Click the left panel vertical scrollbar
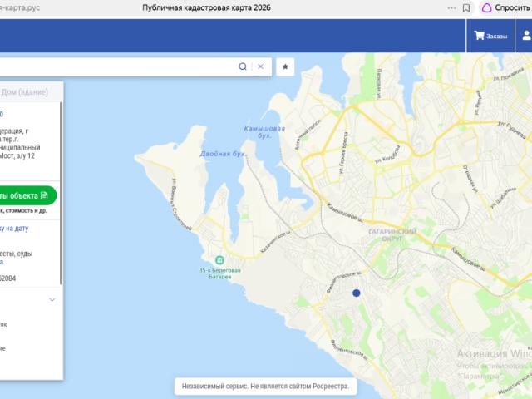The height and width of the screenshot is (399, 532). pyautogui.click(x=61, y=194)
